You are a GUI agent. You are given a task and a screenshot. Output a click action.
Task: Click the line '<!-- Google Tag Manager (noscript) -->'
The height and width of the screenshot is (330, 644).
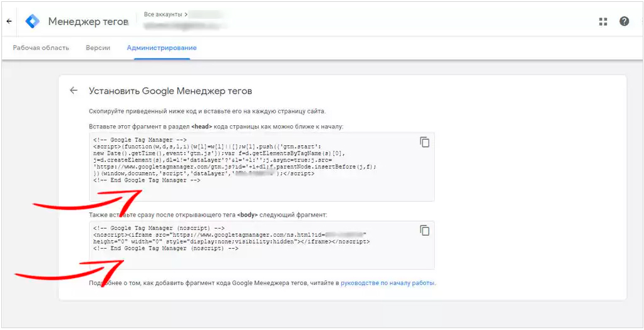(159, 228)
